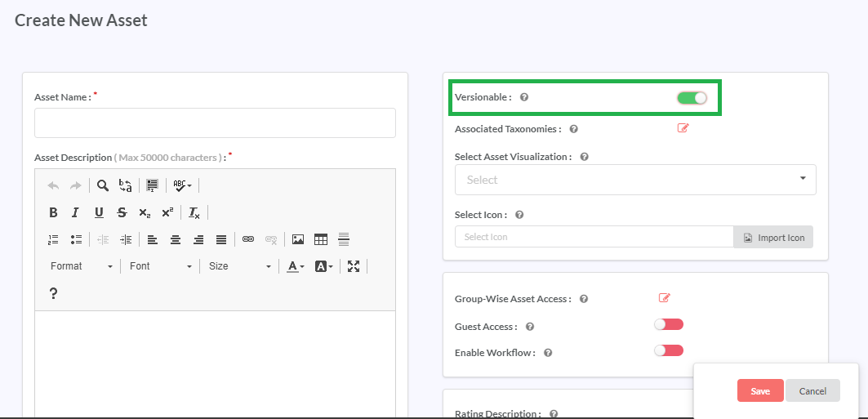Open the background color picker
The width and height of the screenshot is (868, 419).
[324, 266]
